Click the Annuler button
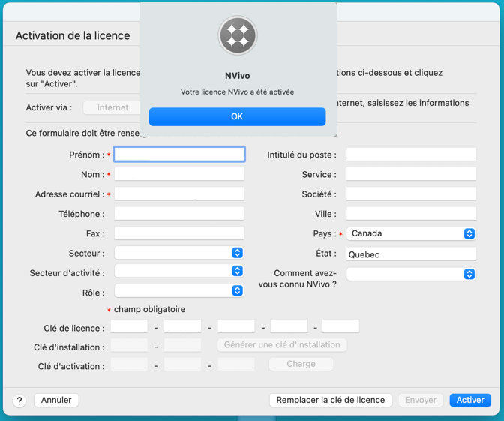The width and height of the screenshot is (504, 421). coord(56,400)
